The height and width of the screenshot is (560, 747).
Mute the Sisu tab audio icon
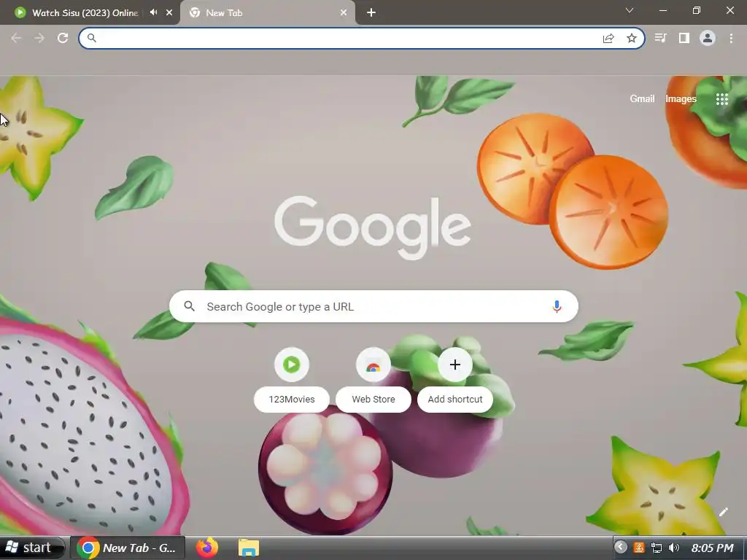(153, 12)
